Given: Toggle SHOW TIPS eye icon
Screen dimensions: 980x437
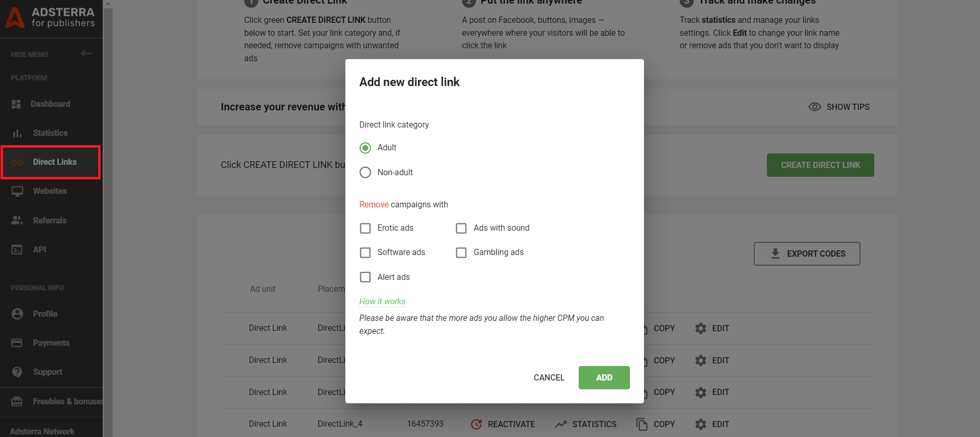Looking at the screenshot, I should [x=815, y=107].
